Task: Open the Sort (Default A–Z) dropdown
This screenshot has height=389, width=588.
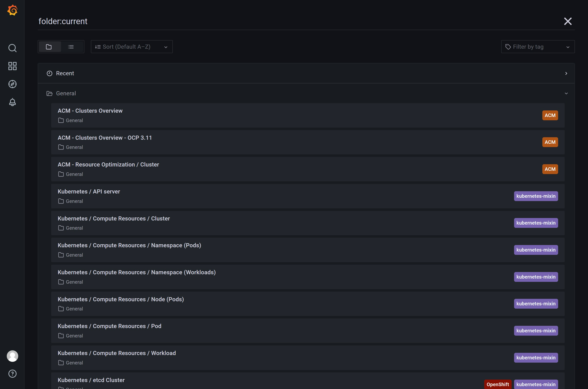Action: (x=132, y=47)
